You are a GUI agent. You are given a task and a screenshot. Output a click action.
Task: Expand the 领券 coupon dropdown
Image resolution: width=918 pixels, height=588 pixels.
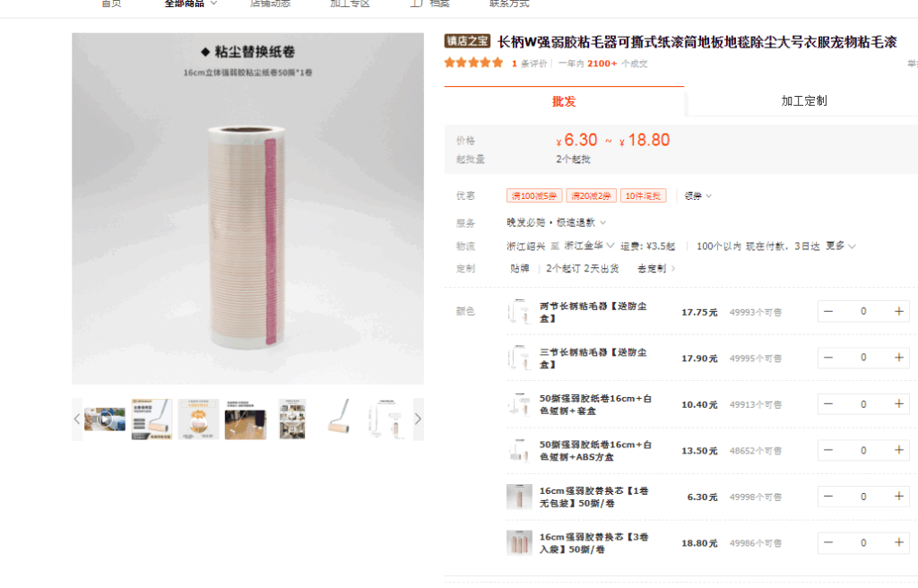click(x=697, y=195)
